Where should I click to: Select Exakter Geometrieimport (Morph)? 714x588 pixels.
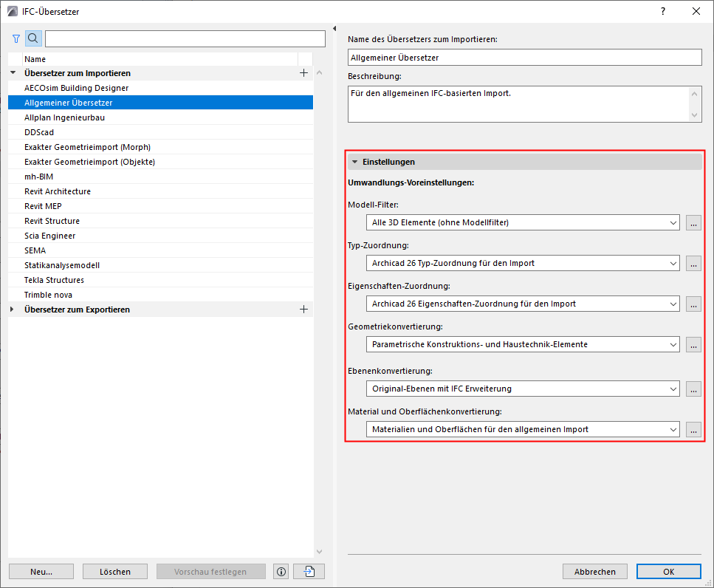pyautogui.click(x=160, y=147)
